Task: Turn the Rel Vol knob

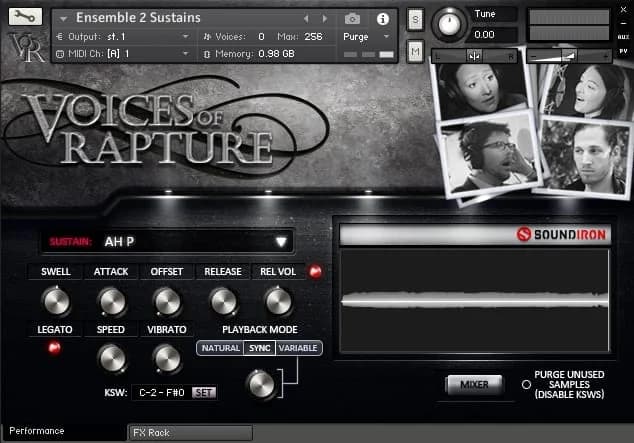Action: 278,302
